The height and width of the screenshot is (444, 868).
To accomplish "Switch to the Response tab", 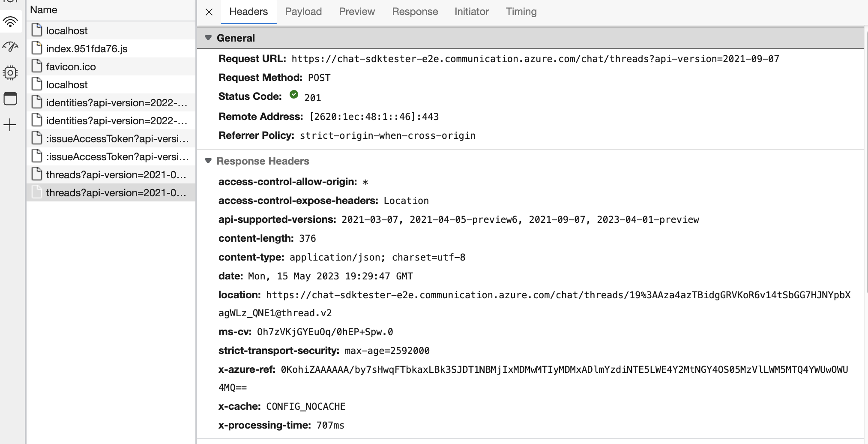I will pos(414,12).
